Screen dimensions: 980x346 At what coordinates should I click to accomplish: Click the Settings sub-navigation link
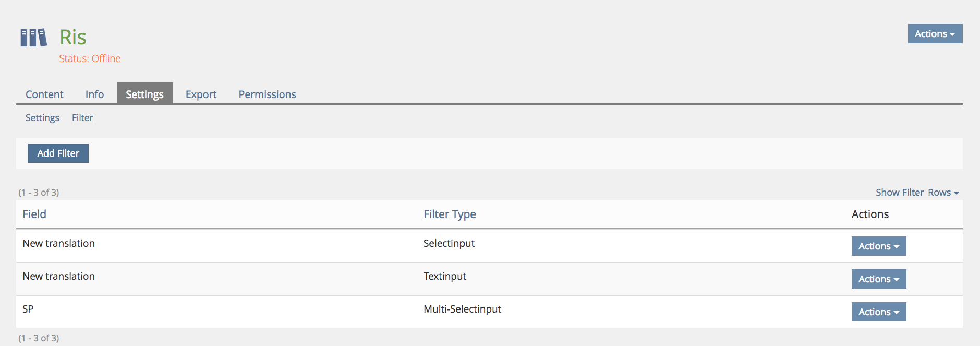42,118
